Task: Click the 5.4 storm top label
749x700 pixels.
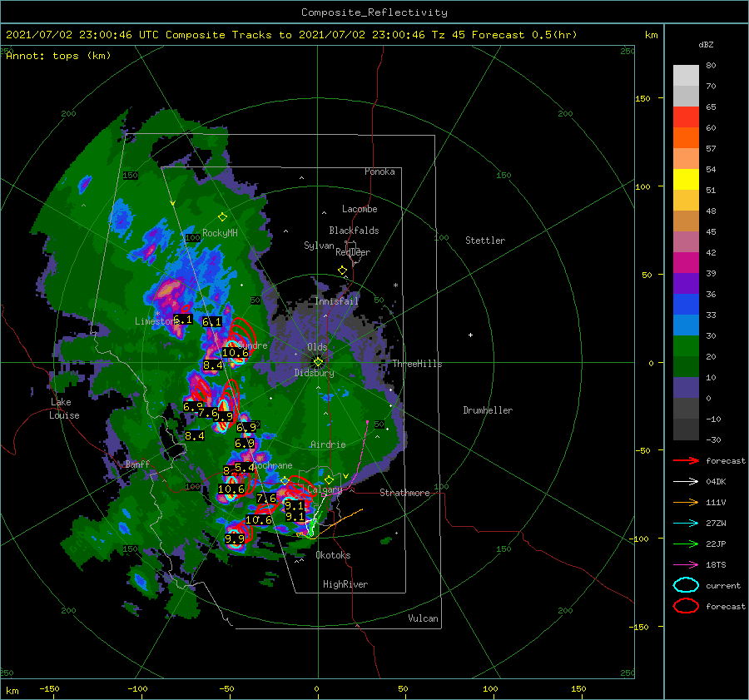Action: (x=245, y=467)
